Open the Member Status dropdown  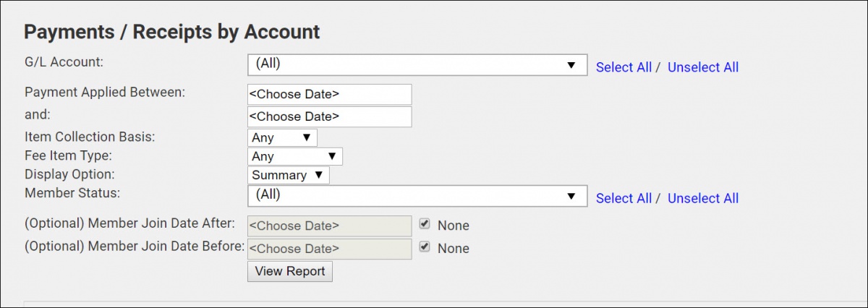pos(416,195)
